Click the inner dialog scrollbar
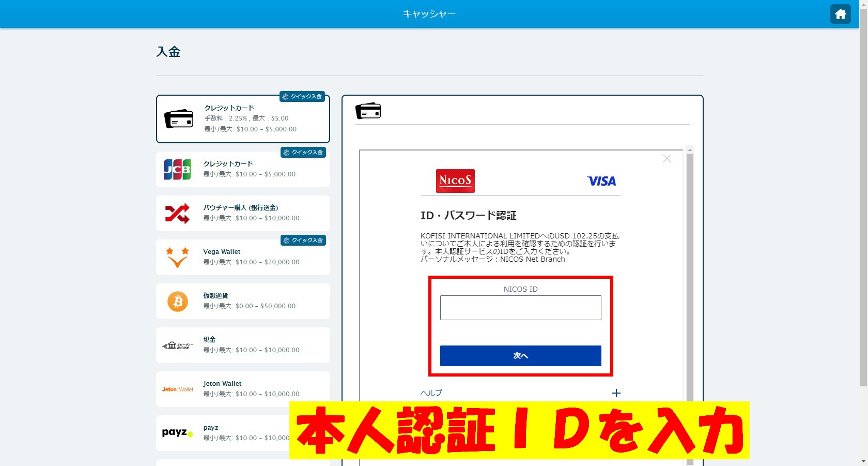868x466 pixels. tap(690, 277)
